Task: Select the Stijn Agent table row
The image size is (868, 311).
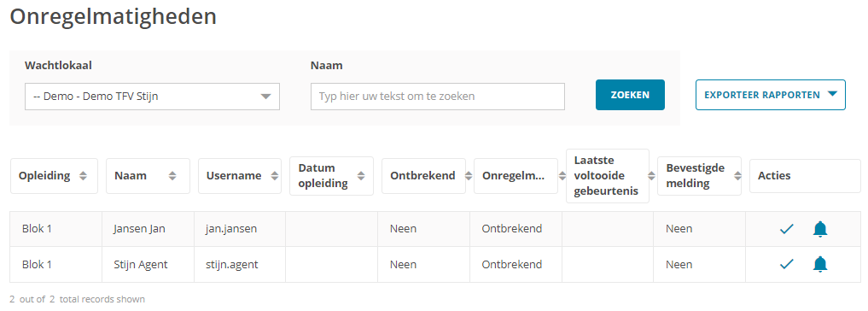Action: click(x=435, y=264)
